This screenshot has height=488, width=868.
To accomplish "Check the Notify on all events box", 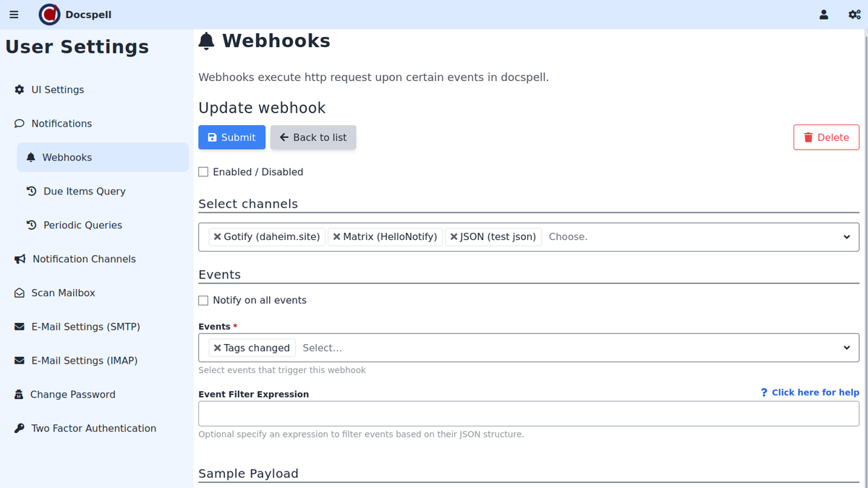I will [203, 301].
